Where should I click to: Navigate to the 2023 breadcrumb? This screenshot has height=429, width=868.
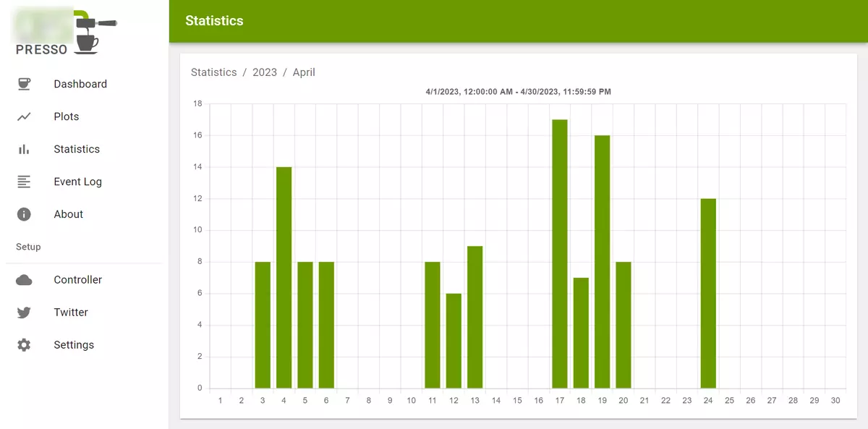[265, 72]
